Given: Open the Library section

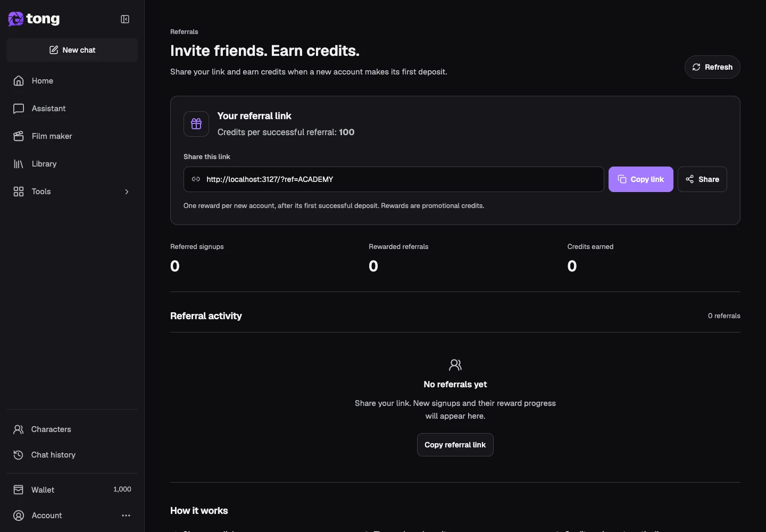Looking at the screenshot, I should (72, 164).
